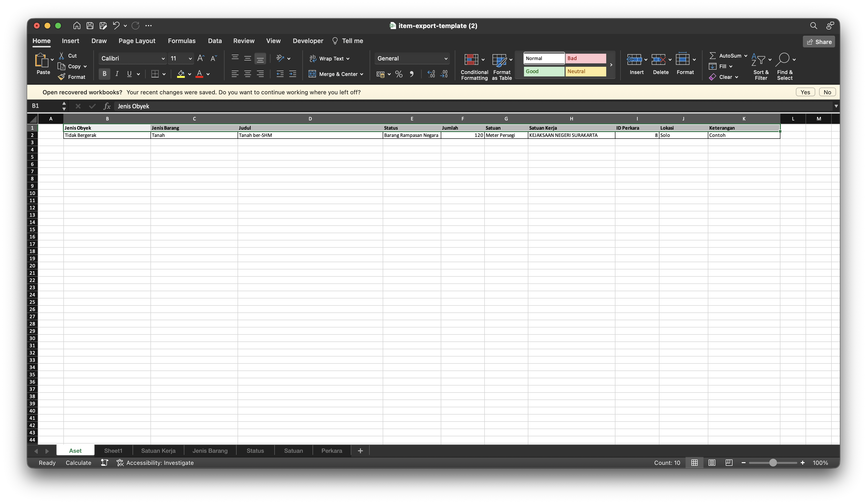Open Conditional Formatting icon
Viewport: 867px width, 504px height.
(x=471, y=59)
